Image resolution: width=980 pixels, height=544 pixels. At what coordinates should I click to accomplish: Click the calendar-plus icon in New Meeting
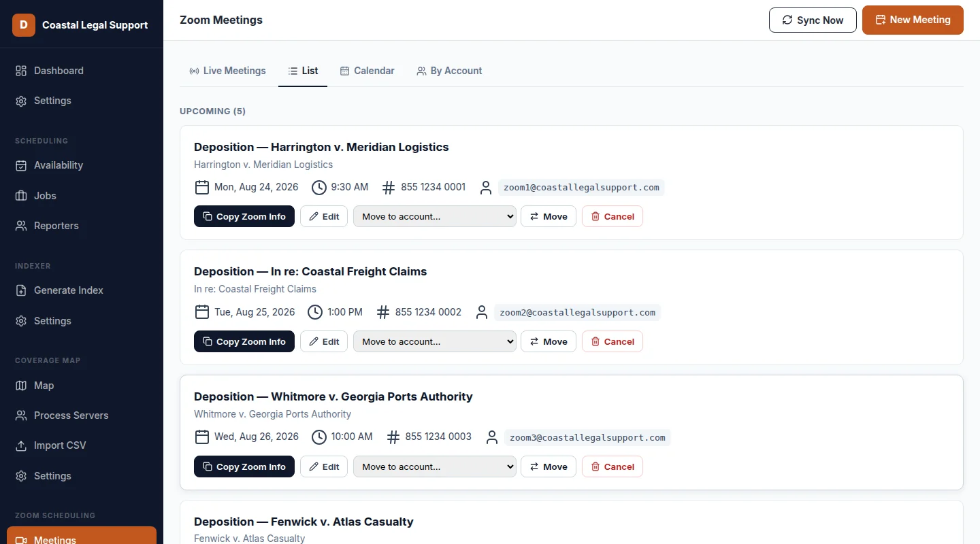[881, 20]
